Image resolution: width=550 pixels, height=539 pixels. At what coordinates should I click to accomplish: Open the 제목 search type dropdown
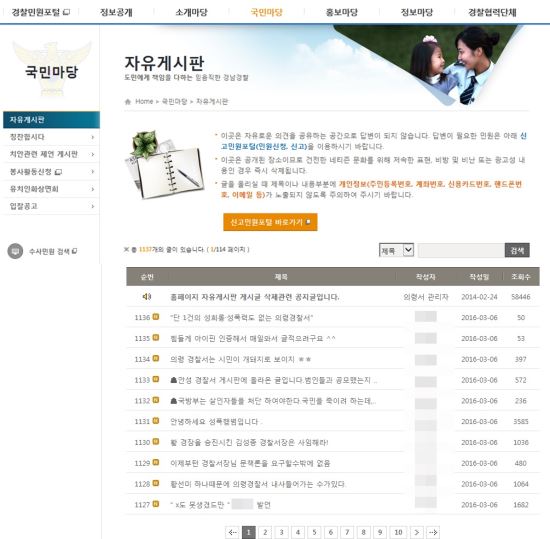point(396,250)
